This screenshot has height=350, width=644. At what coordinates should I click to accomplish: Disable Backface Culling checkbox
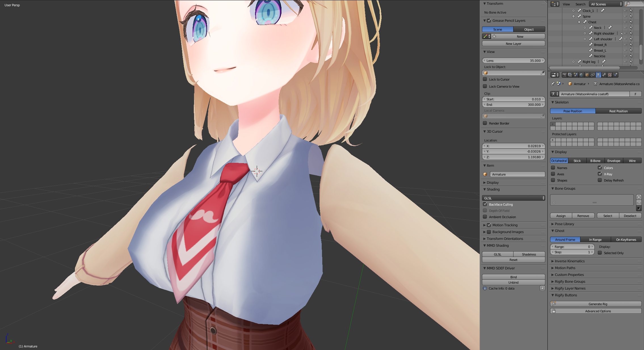[485, 204]
